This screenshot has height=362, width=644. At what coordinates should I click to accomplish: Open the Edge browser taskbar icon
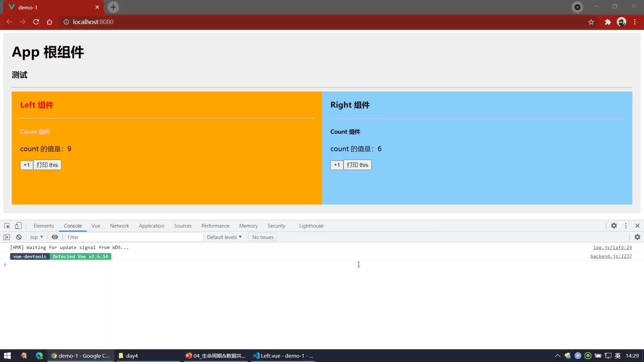(x=39, y=355)
